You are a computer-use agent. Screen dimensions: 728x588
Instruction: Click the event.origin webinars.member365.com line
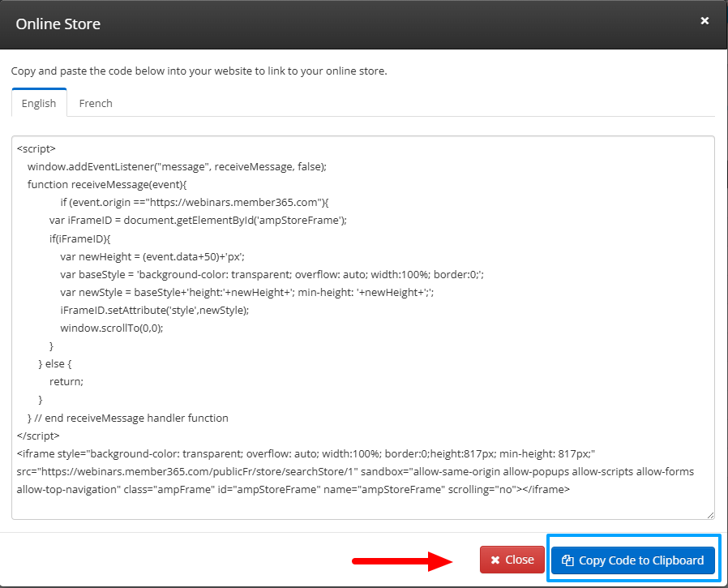click(195, 203)
